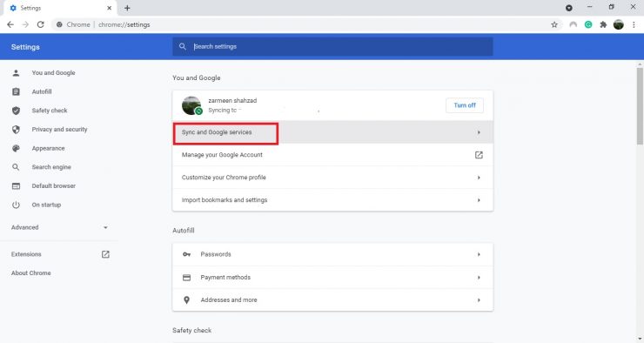Viewport: 644px width, 343px height.
Task: Click the Manage Google Account open-external icon
Action: (x=479, y=155)
